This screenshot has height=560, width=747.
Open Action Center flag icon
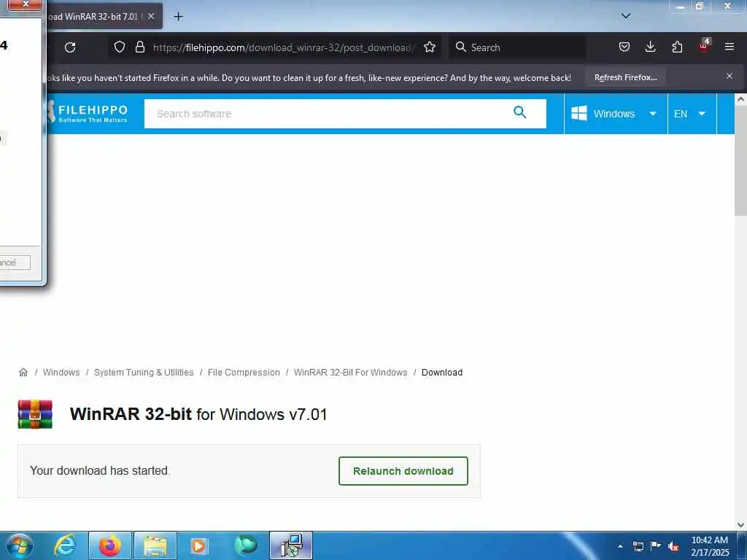pyautogui.click(x=656, y=545)
